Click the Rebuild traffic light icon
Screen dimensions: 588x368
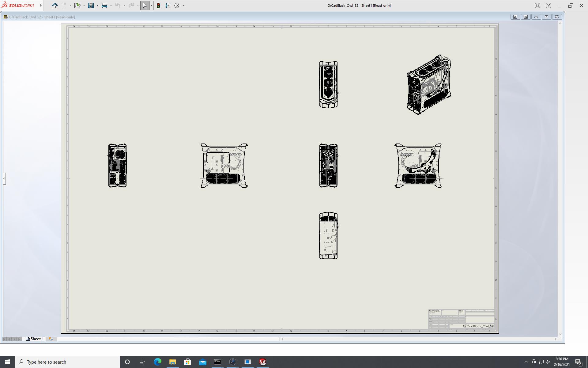click(x=158, y=6)
